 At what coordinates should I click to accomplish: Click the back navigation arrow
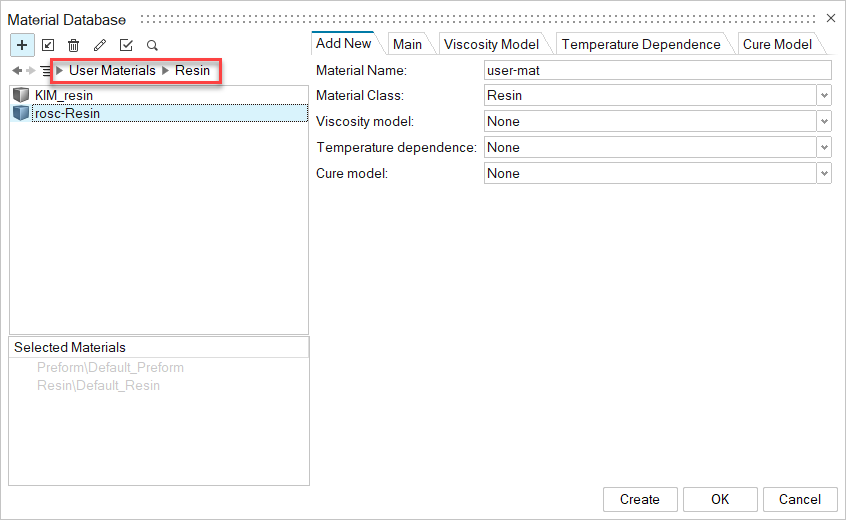17,71
